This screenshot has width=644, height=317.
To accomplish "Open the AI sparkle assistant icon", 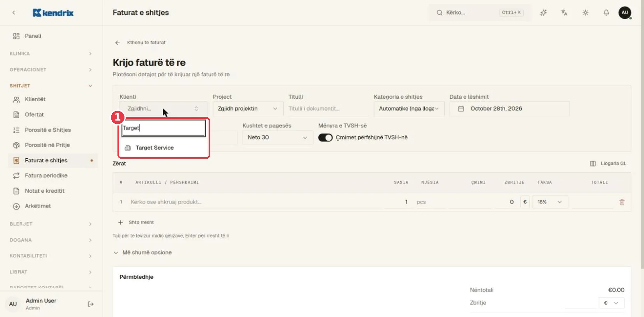I will tap(544, 13).
